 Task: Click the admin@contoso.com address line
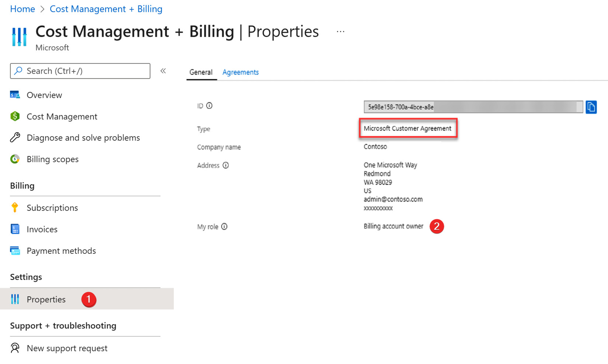pyautogui.click(x=393, y=199)
